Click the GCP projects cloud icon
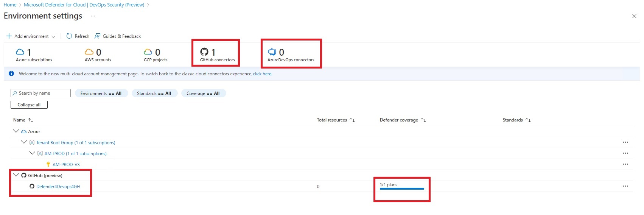 pos(148,51)
